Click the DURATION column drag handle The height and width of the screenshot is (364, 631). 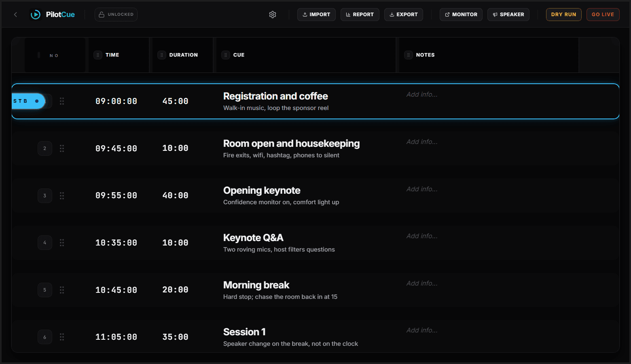[x=162, y=55]
